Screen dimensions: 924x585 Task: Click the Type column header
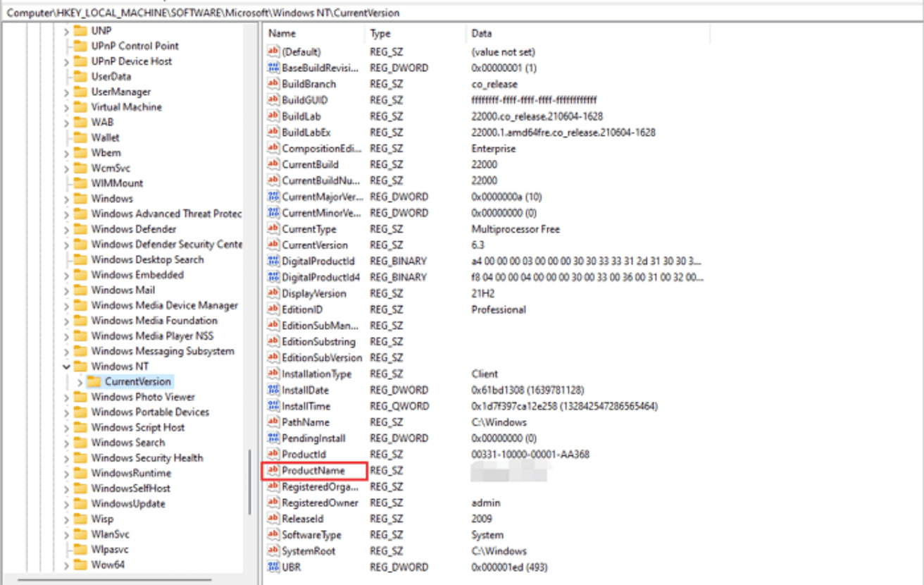[380, 33]
